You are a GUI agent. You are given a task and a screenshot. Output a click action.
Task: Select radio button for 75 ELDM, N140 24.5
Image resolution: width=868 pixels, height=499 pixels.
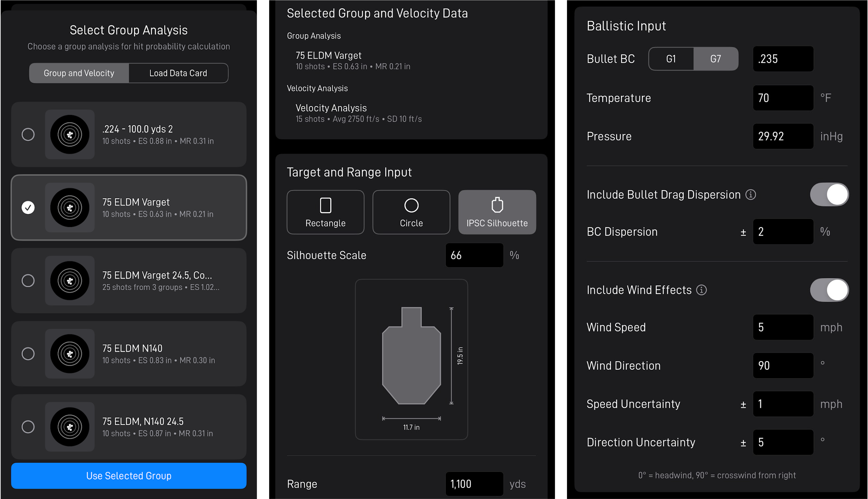click(x=28, y=427)
